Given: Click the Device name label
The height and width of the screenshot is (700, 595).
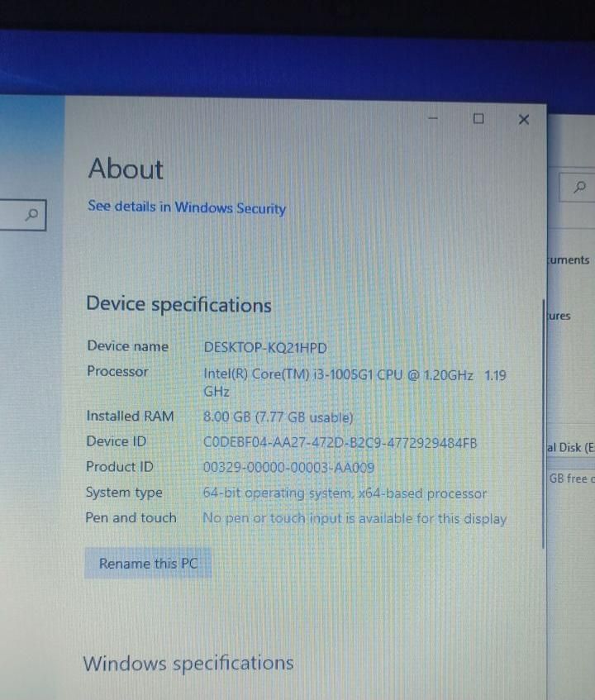Looking at the screenshot, I should coord(127,346).
